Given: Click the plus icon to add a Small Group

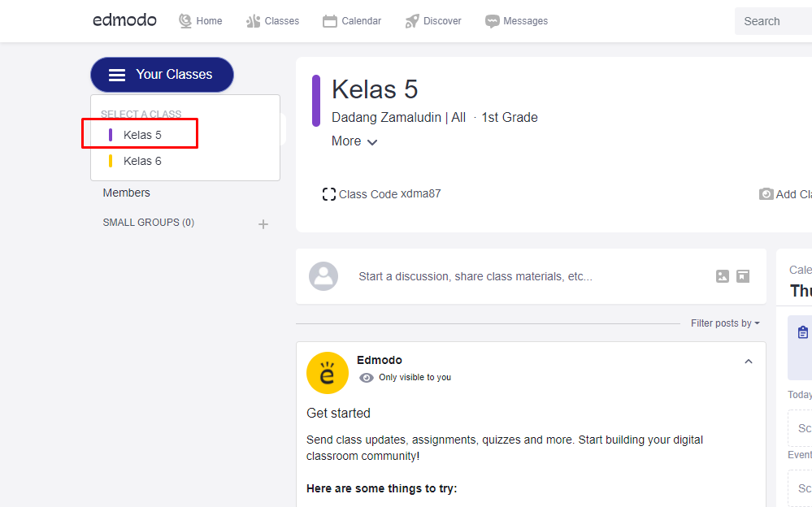Looking at the screenshot, I should point(263,223).
